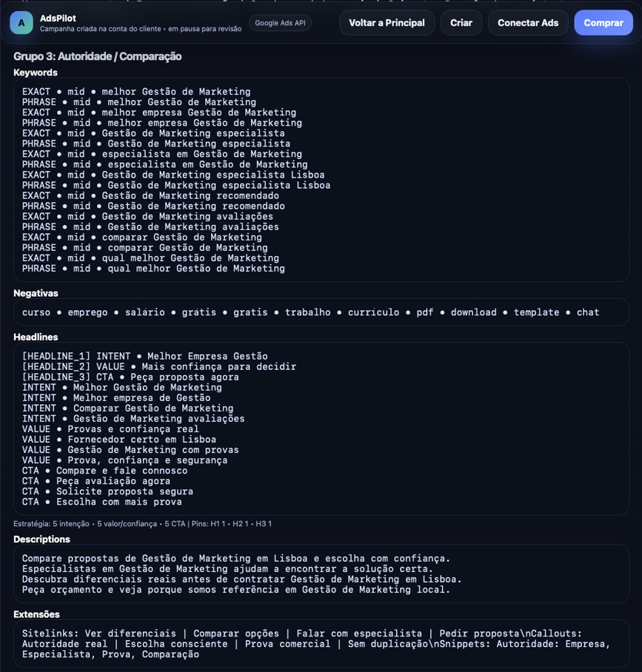
Task: Click the Keywords section label
Action: pyautogui.click(x=35, y=73)
